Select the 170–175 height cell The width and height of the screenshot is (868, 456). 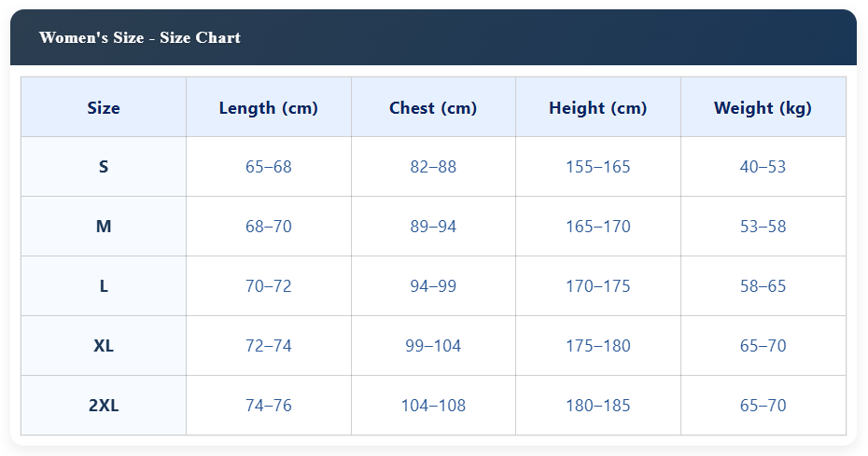(x=598, y=286)
